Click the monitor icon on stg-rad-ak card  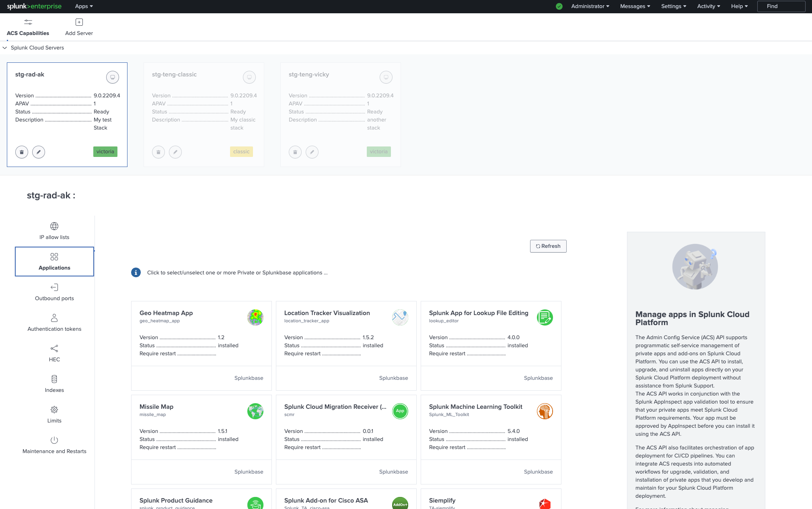point(113,77)
